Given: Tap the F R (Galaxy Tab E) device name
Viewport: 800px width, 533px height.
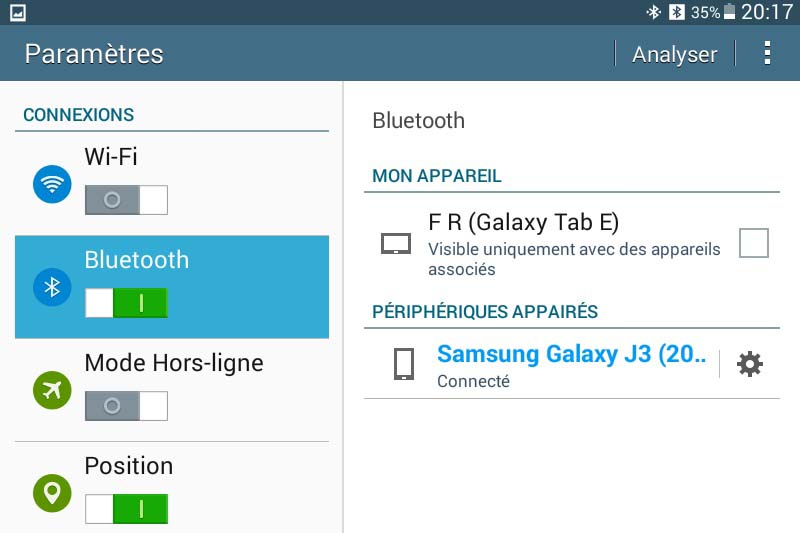Looking at the screenshot, I should click(524, 222).
